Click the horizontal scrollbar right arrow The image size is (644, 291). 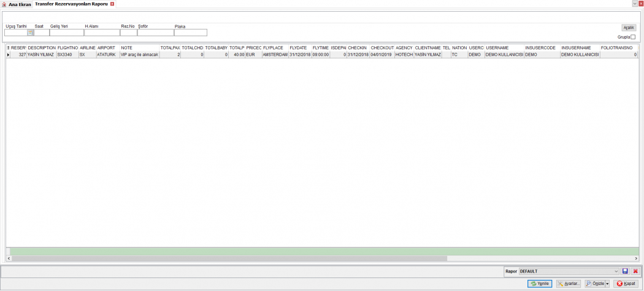[636, 258]
